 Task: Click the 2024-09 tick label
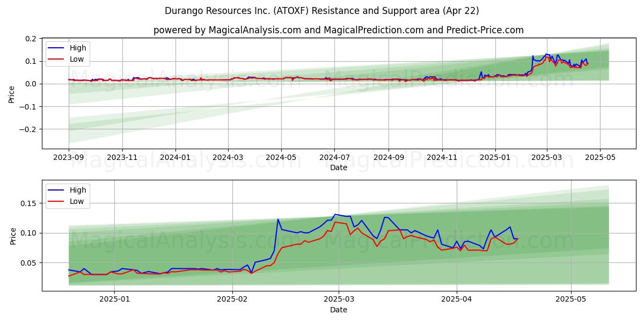coord(389,157)
